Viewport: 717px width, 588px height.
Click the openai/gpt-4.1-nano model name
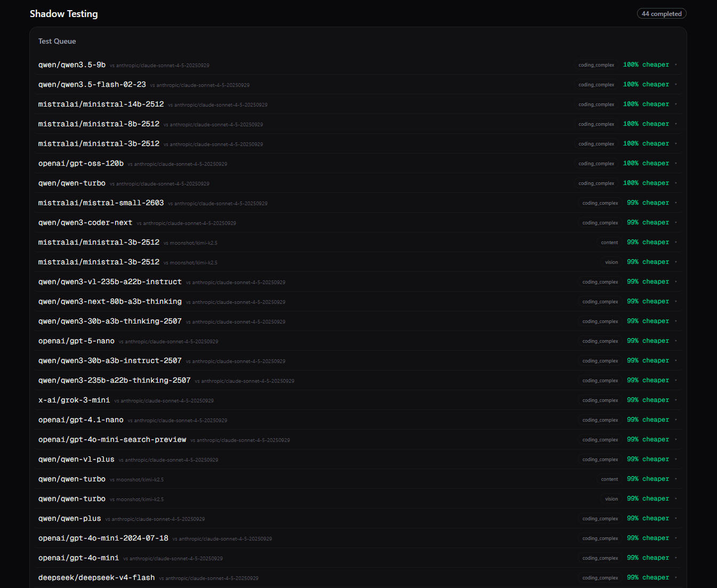point(81,420)
